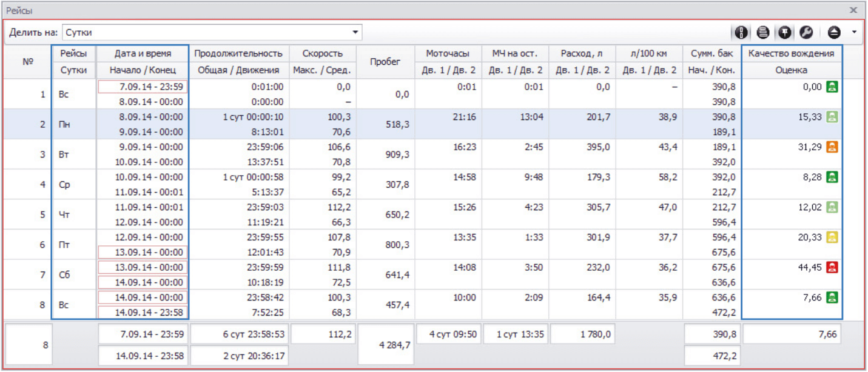Screen dimensions: 868x372
Task: Click the green driver icon scored 8,28
Action: (x=832, y=177)
